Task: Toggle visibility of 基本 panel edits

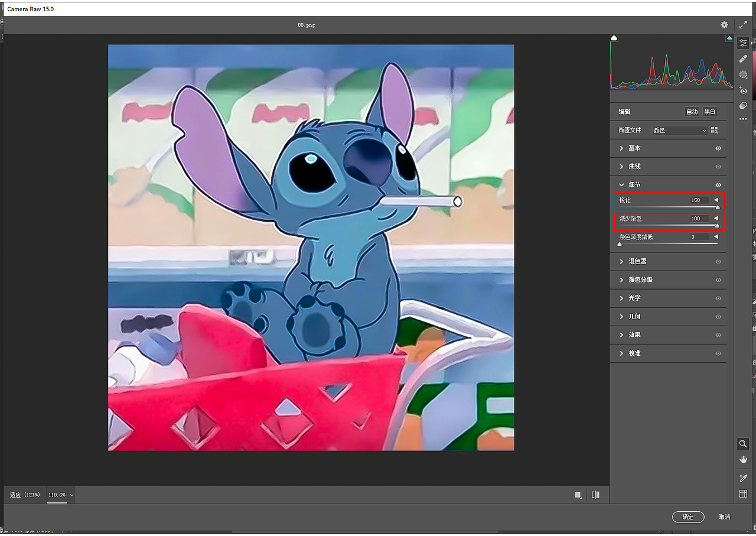Action: tap(718, 148)
